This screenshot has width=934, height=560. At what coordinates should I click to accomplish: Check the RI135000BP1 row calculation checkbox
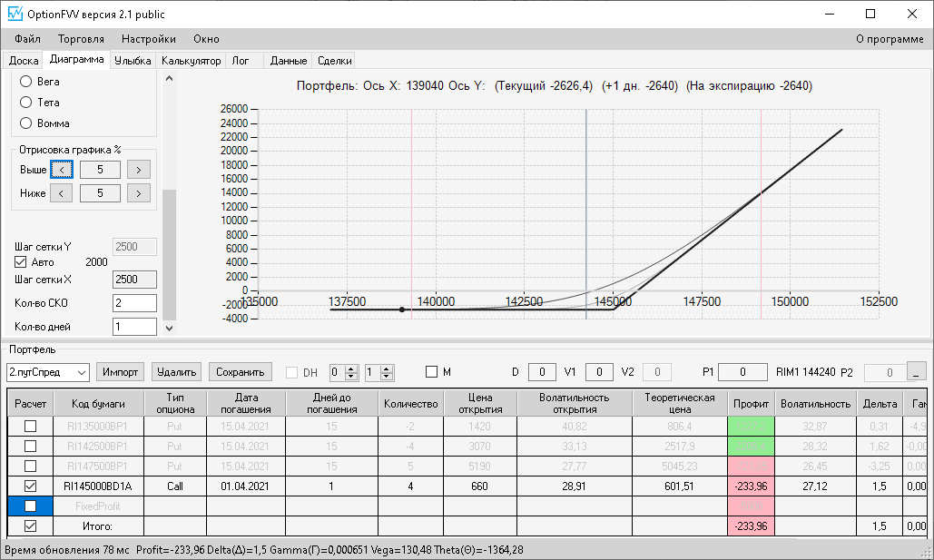30,426
